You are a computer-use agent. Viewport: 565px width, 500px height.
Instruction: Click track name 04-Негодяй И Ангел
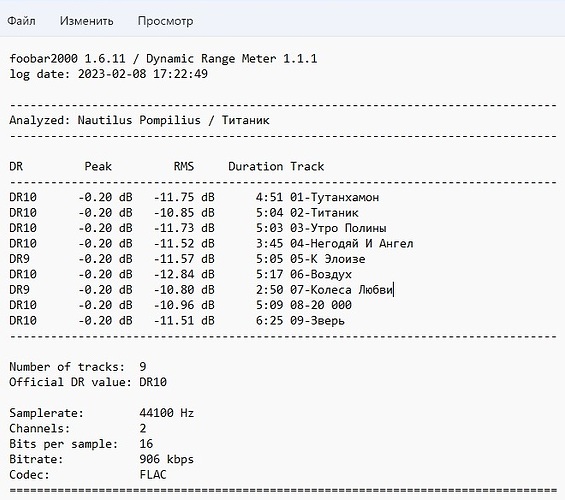tap(352, 244)
